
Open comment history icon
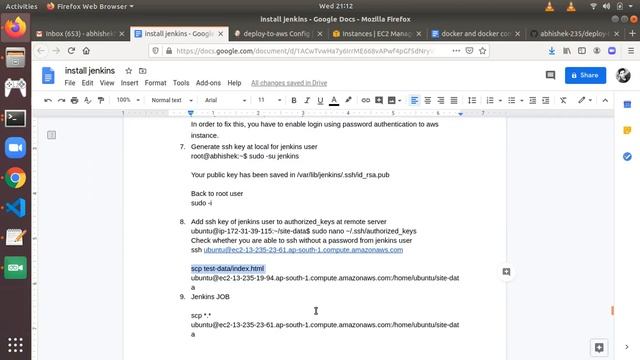tap(551, 76)
